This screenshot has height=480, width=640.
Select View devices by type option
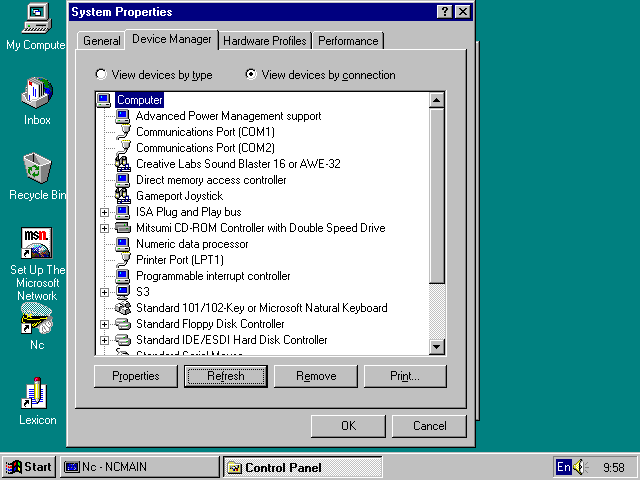point(101,75)
